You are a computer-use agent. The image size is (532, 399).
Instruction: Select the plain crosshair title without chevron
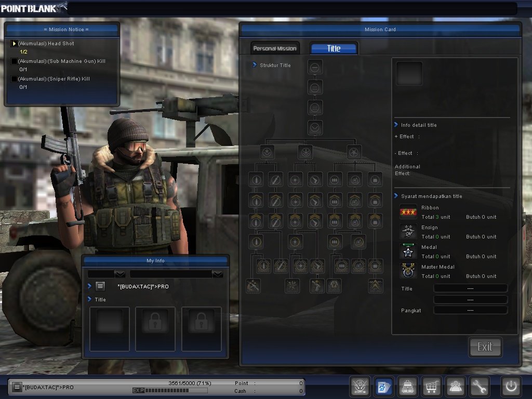(295, 180)
